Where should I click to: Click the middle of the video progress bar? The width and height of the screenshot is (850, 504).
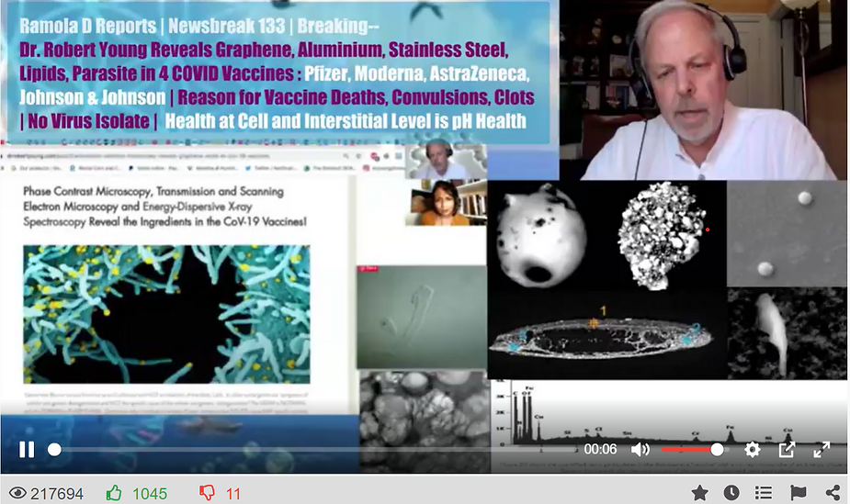pyautogui.click(x=312, y=450)
